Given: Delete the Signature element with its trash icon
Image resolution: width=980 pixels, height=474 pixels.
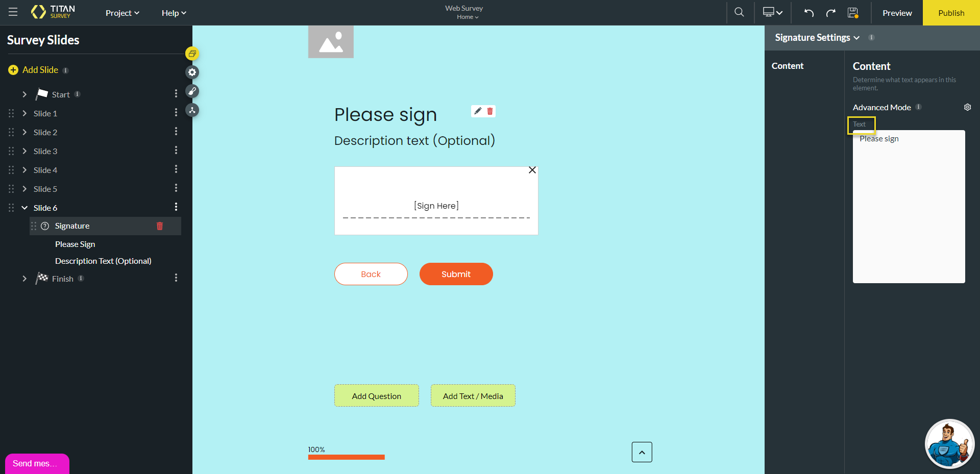Looking at the screenshot, I should point(159,226).
